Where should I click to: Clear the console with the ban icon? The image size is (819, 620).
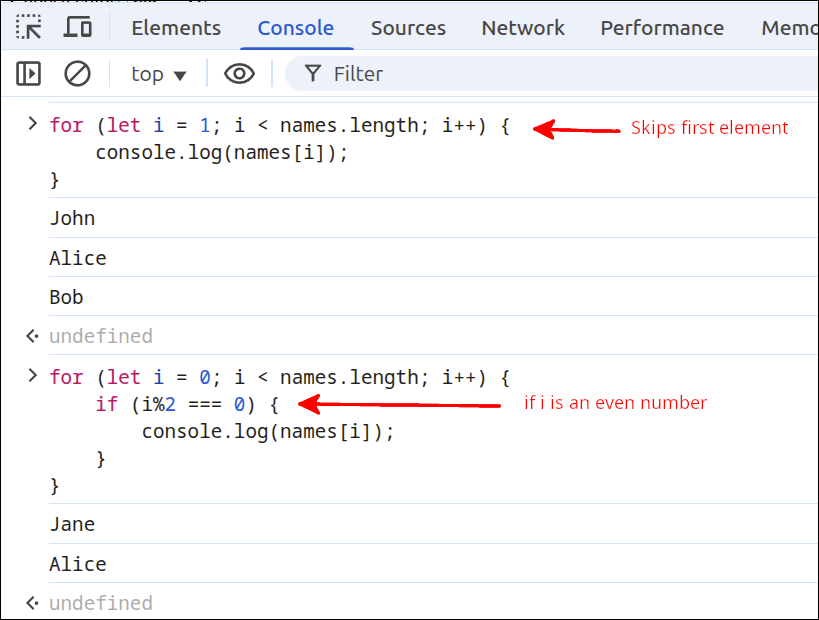coord(77,73)
